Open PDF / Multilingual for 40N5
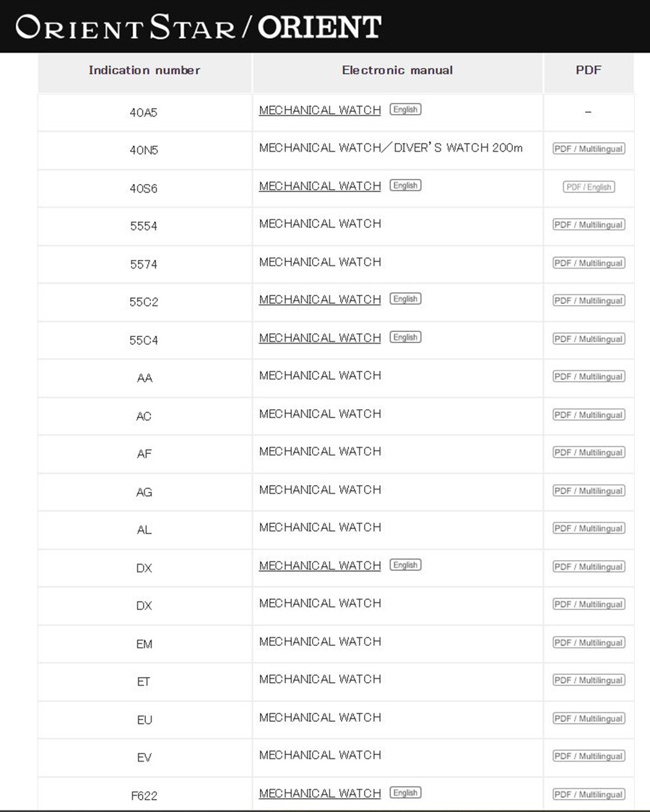Image resolution: width=650 pixels, height=812 pixels. 589,149
